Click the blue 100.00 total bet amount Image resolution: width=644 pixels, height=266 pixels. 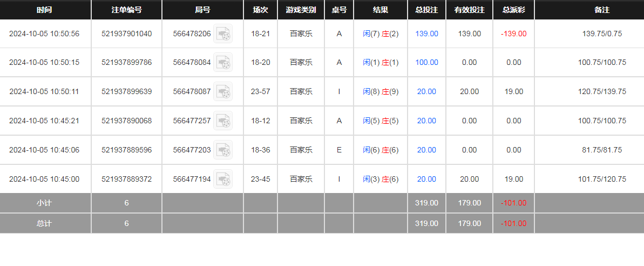pyautogui.click(x=426, y=63)
